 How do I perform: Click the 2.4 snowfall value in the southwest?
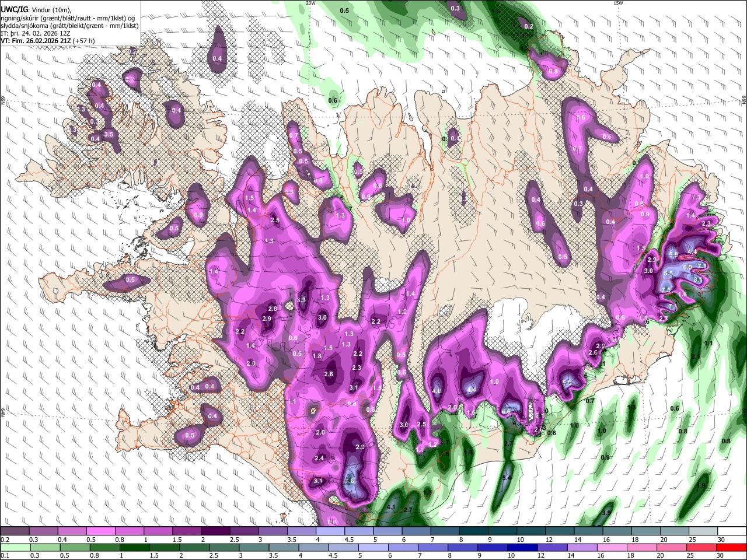click(x=319, y=458)
